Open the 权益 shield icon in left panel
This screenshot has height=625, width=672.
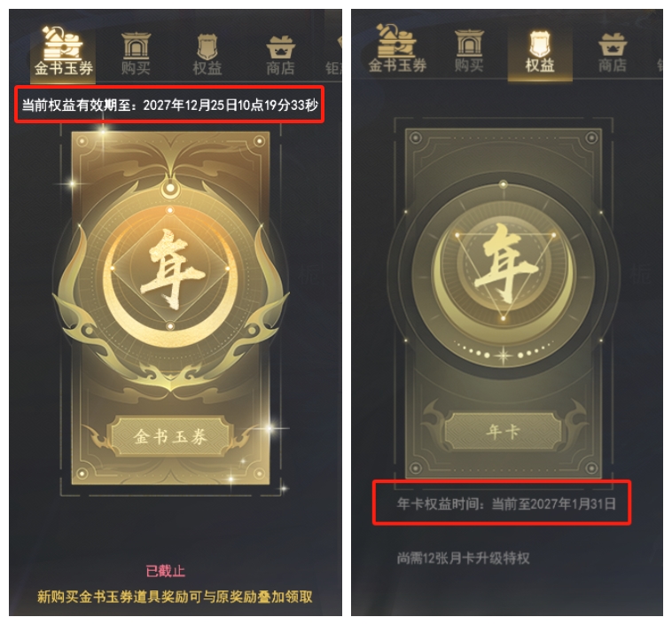[207, 47]
